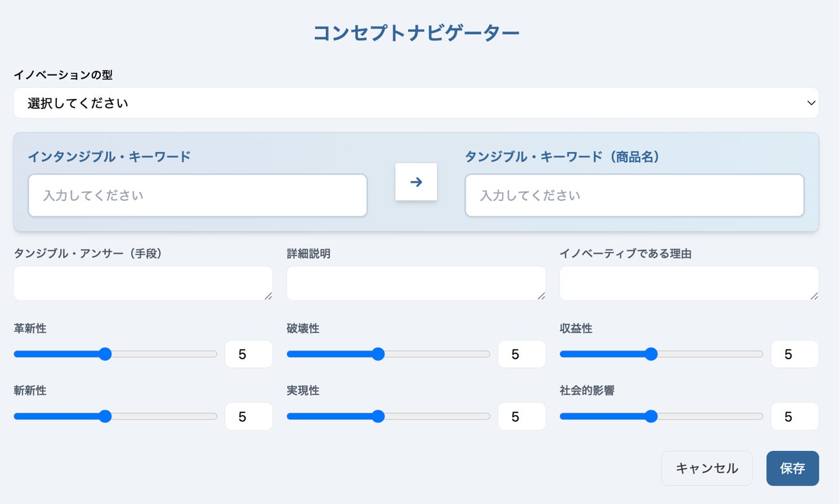Focus the イノベーティブである理由 text area
The image size is (840, 504).
689,283
